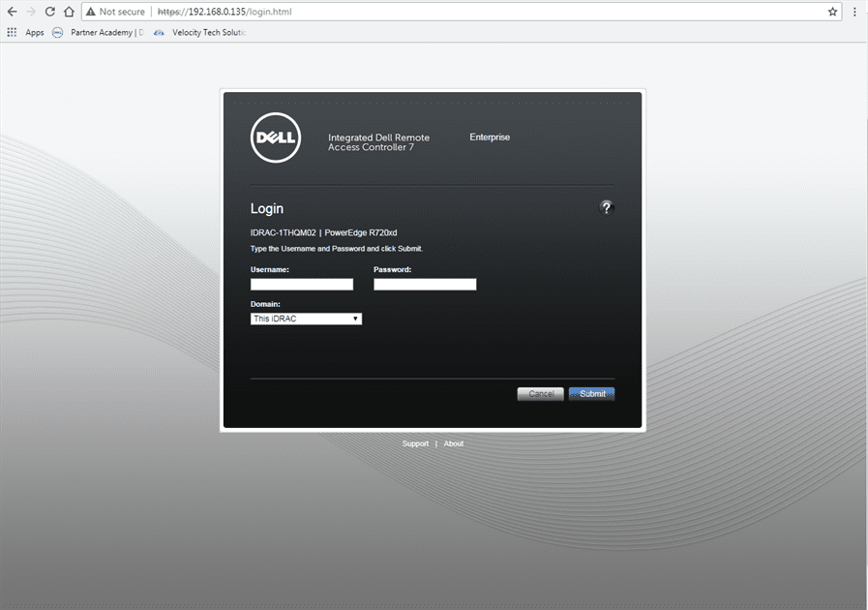Click the address bar URL
Image resolution: width=868 pixels, height=610 pixels.
pyautogui.click(x=224, y=12)
